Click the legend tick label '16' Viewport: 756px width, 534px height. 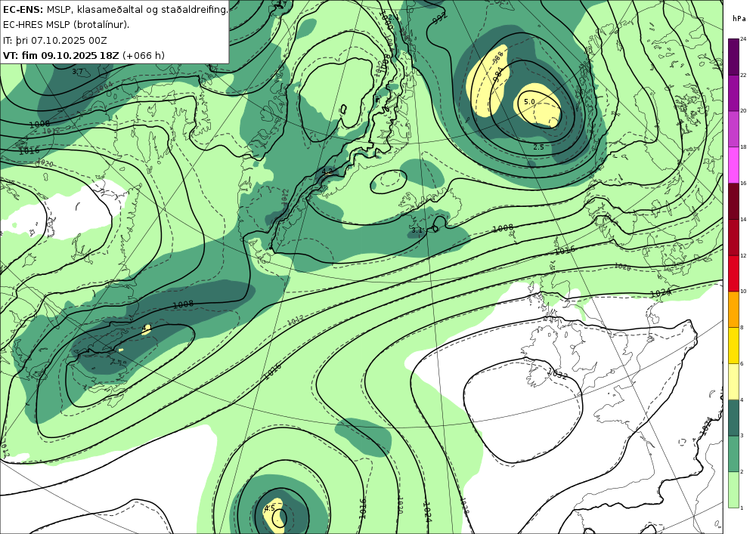click(x=743, y=183)
